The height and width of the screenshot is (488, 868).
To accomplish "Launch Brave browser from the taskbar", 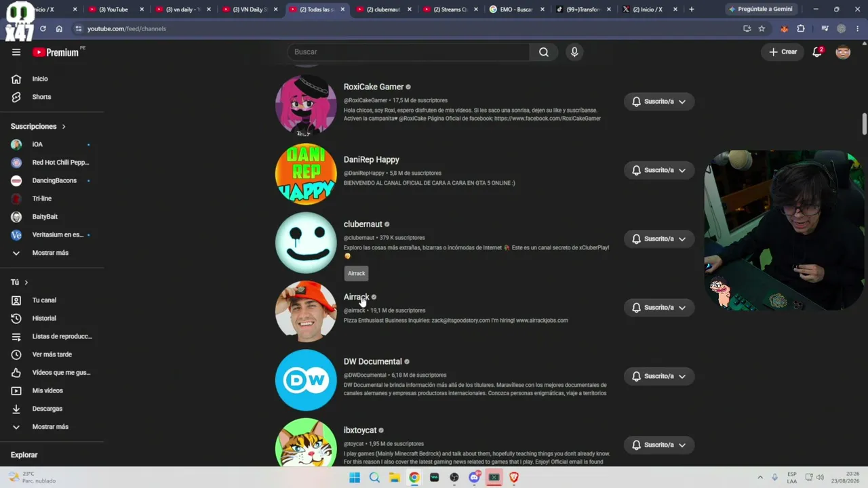I will (x=514, y=477).
